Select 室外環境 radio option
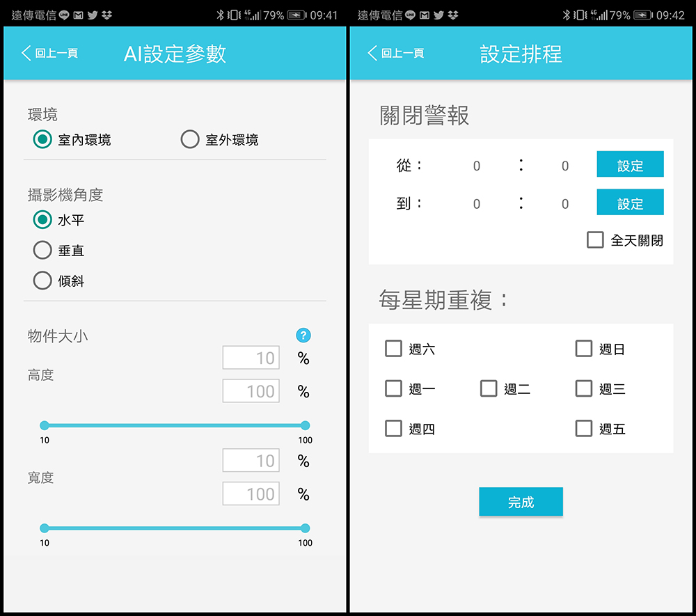The image size is (696, 616). [219, 139]
